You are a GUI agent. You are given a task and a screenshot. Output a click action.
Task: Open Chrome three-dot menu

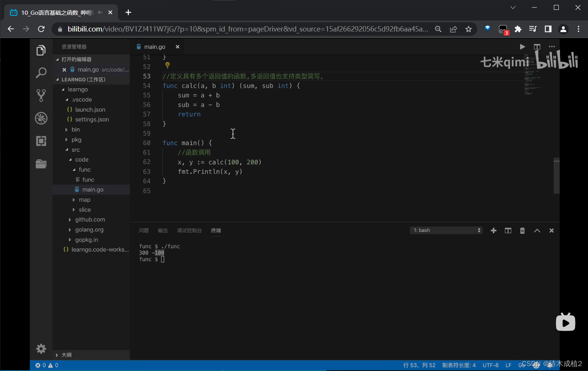click(579, 29)
